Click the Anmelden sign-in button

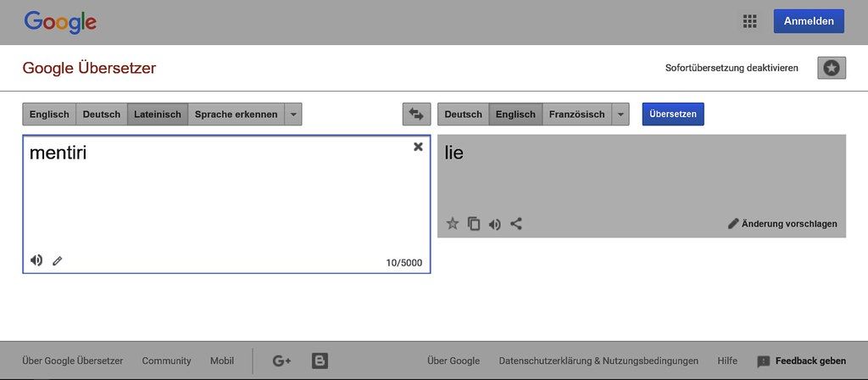[x=809, y=21]
